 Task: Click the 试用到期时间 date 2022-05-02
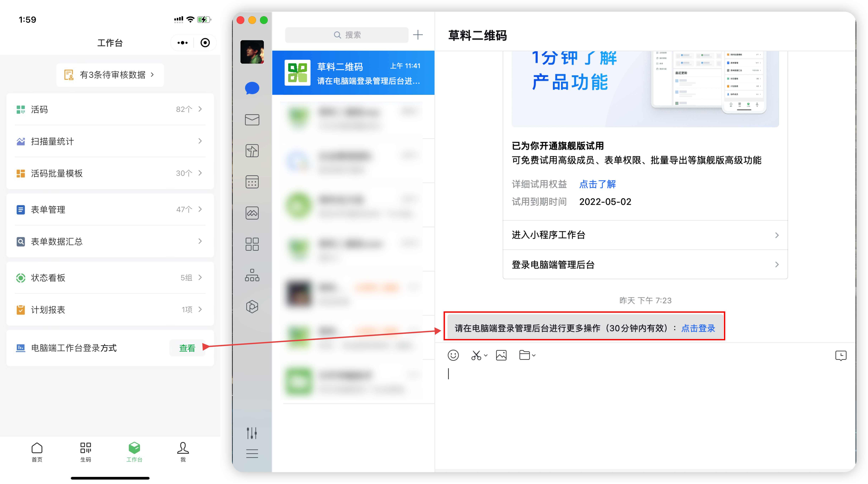[605, 202]
